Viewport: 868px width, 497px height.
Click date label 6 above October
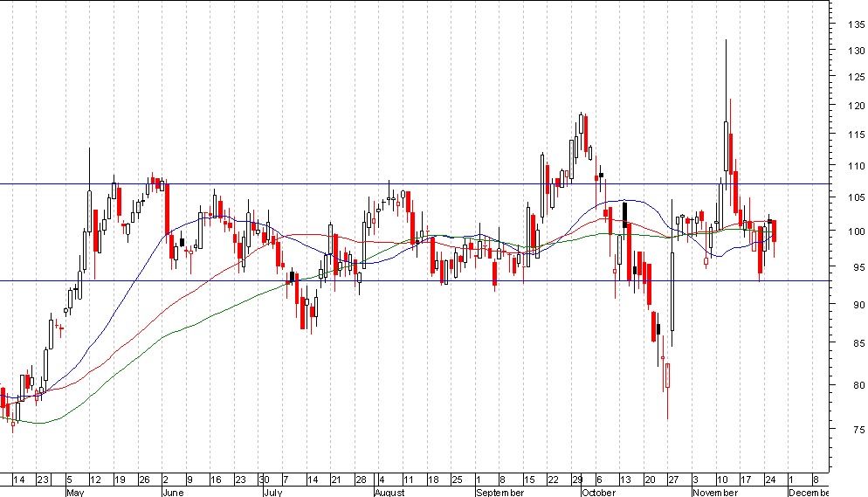[599, 480]
